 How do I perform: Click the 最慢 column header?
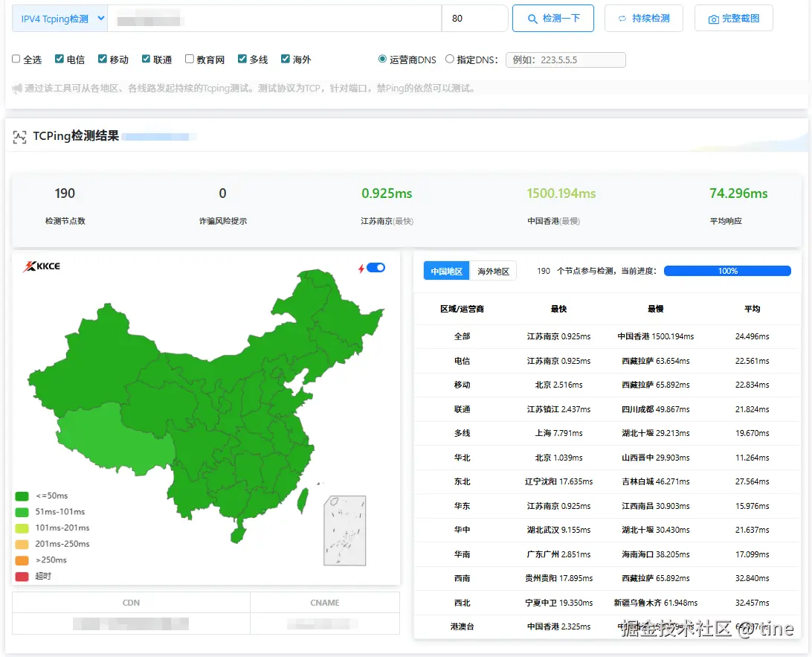[656, 310]
